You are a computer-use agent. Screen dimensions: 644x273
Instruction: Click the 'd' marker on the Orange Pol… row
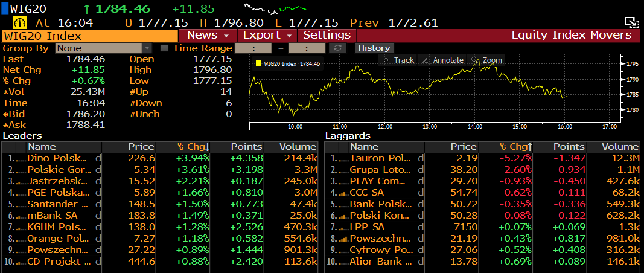(98, 239)
